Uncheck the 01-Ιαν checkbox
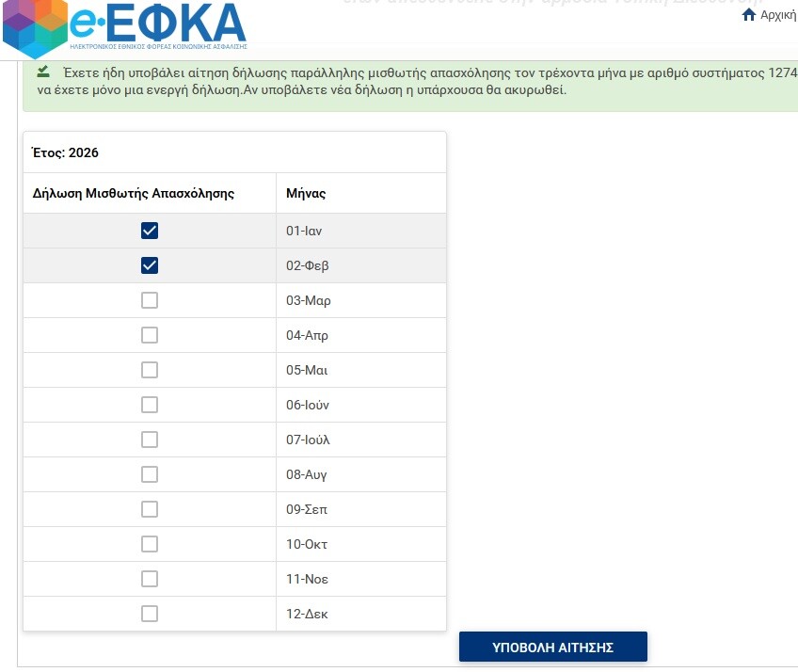The height and width of the screenshot is (672, 798). pyautogui.click(x=150, y=231)
